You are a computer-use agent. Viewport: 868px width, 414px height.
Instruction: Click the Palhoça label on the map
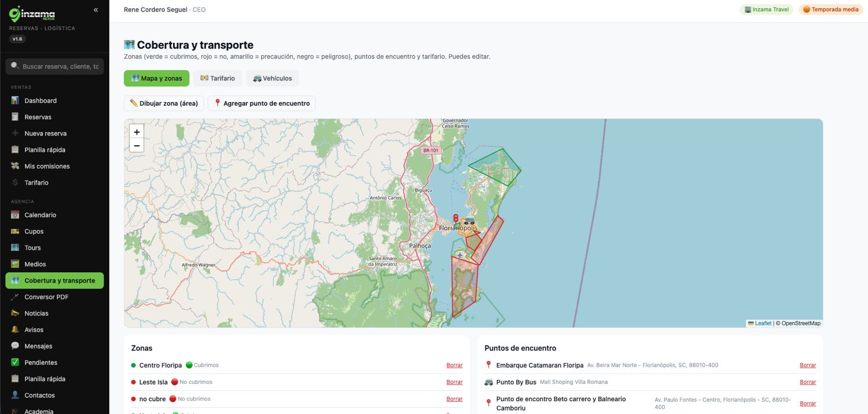(420, 246)
